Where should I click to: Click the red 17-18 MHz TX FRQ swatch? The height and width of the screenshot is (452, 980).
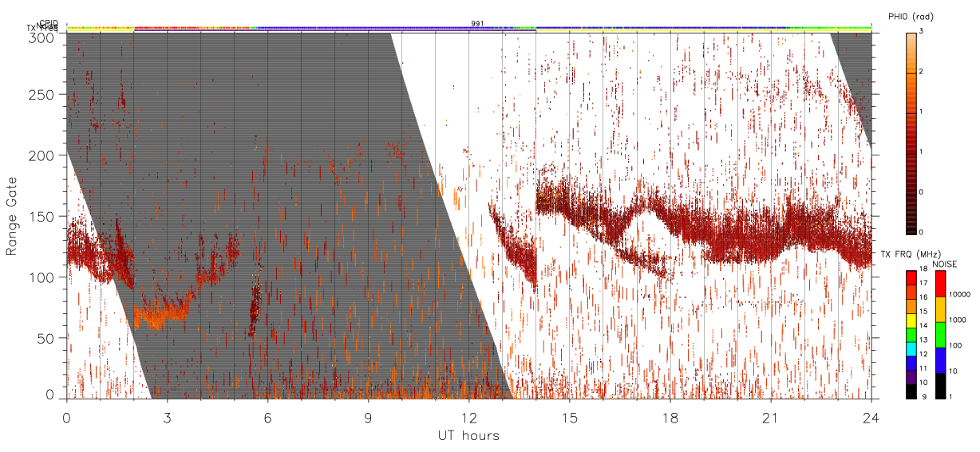[x=911, y=277]
